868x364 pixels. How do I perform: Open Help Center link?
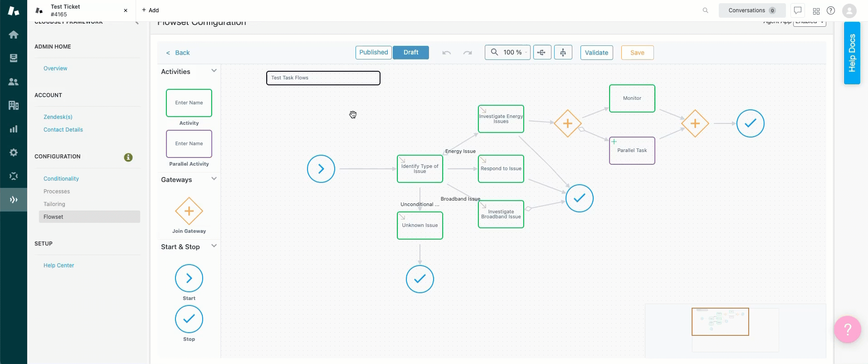[59, 266]
